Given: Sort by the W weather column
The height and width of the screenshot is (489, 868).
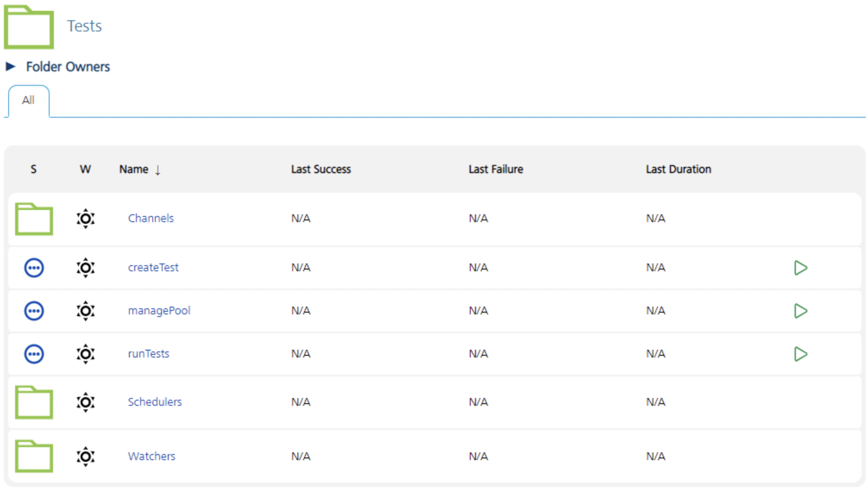Looking at the screenshot, I should point(85,169).
